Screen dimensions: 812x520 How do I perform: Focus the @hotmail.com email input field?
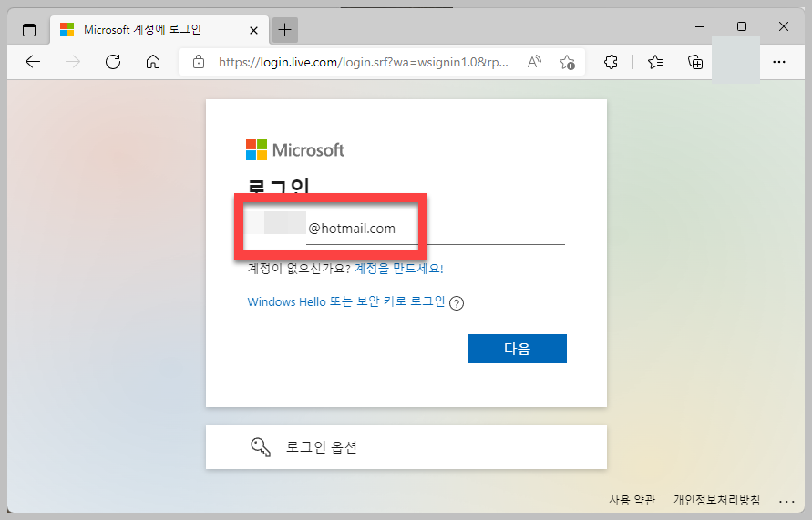[406, 229]
